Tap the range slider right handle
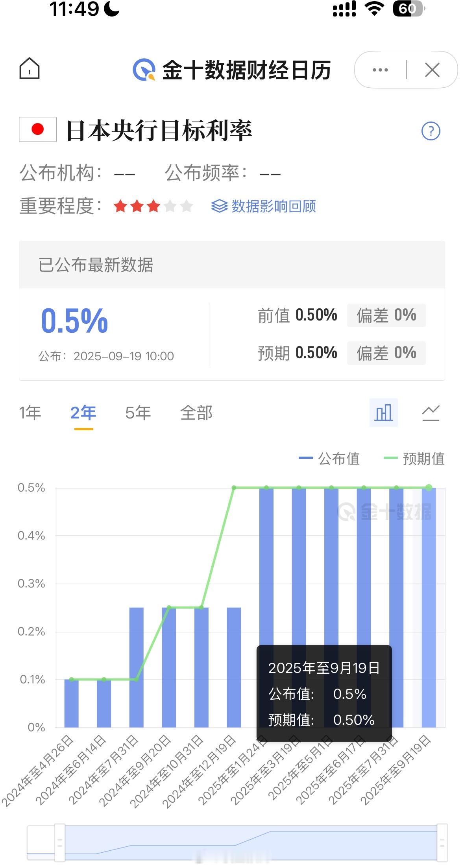Screen dimensions: 464x868 tap(442, 843)
